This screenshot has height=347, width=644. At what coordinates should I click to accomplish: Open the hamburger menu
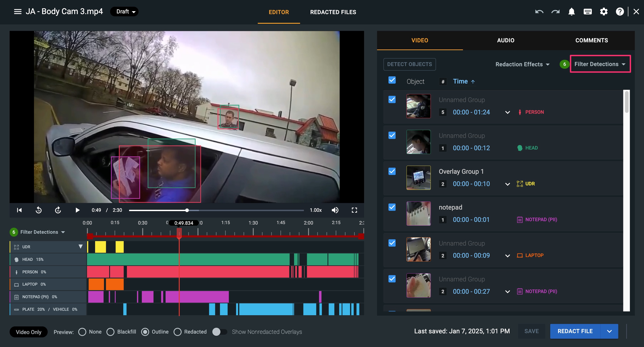tap(17, 12)
